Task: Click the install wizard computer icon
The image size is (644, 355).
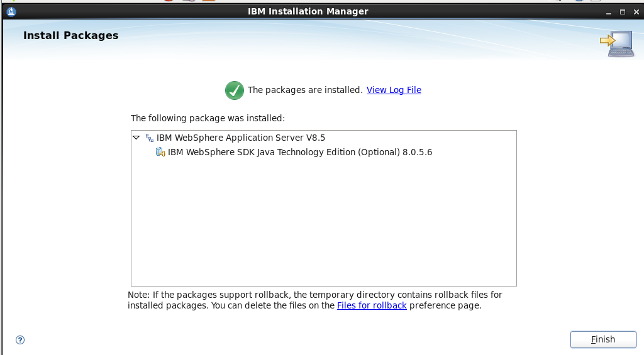Action: 618,43
